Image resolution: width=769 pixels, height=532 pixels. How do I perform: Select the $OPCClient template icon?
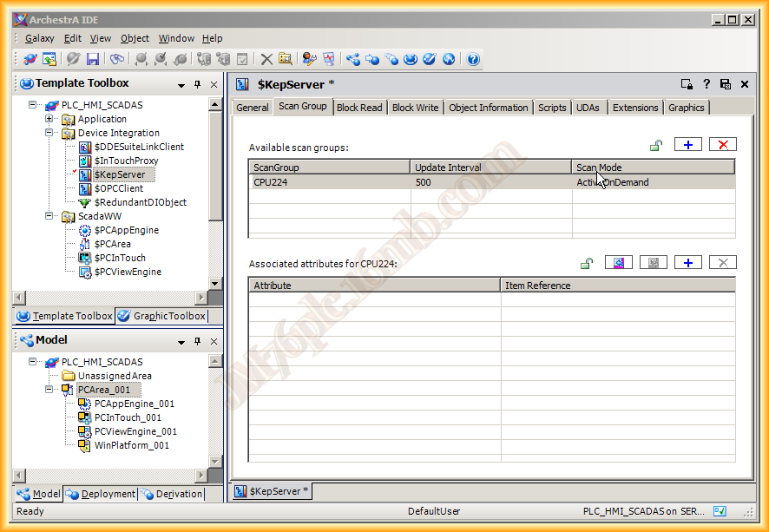pos(85,188)
